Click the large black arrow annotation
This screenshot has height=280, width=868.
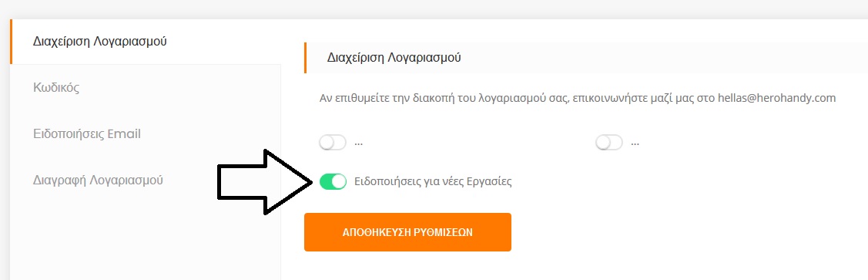coord(264,182)
